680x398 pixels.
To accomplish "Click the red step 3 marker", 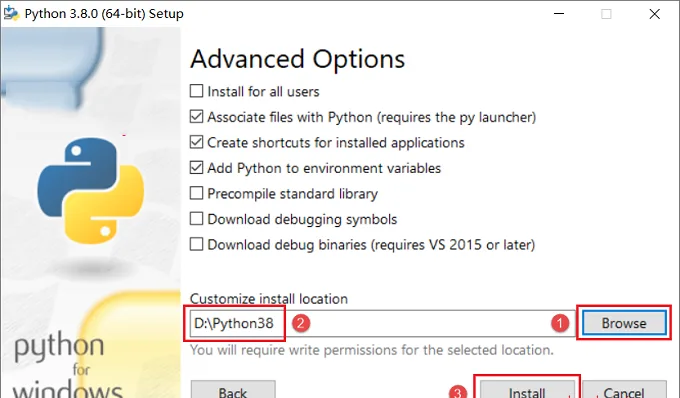I will pos(458,392).
